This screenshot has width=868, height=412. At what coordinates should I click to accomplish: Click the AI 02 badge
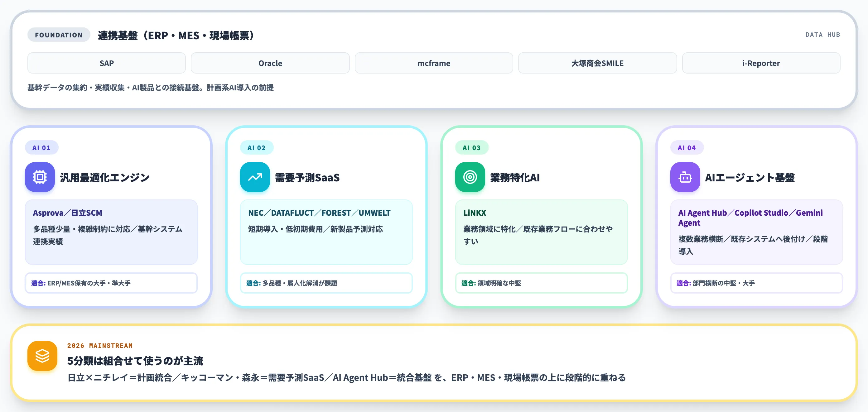pos(256,147)
